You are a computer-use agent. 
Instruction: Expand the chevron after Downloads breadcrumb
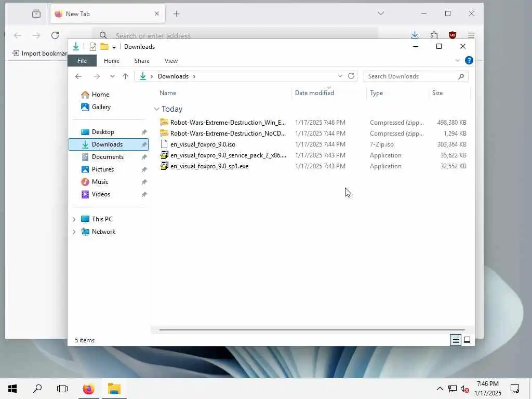pos(194,77)
